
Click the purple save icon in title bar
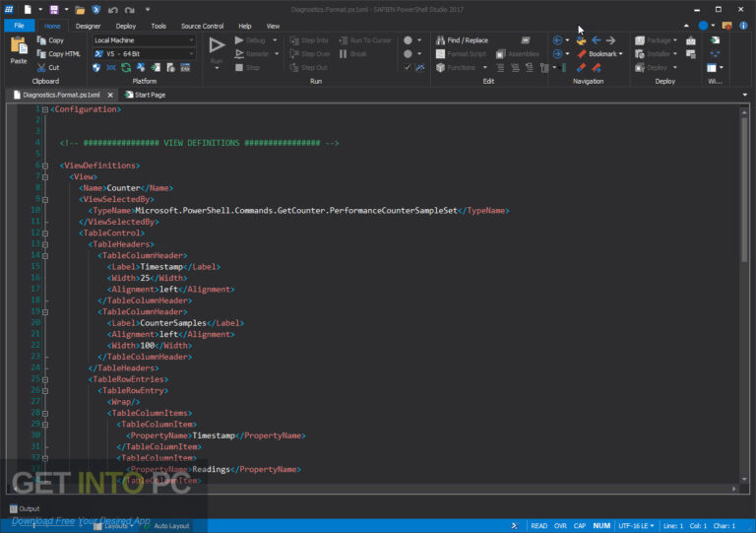point(54,9)
